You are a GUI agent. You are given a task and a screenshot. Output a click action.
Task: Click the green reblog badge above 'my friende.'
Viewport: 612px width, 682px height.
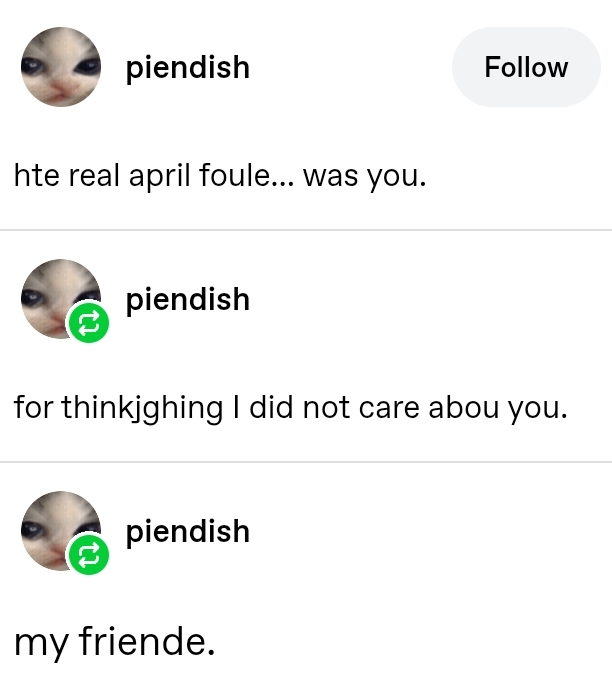coord(86,556)
